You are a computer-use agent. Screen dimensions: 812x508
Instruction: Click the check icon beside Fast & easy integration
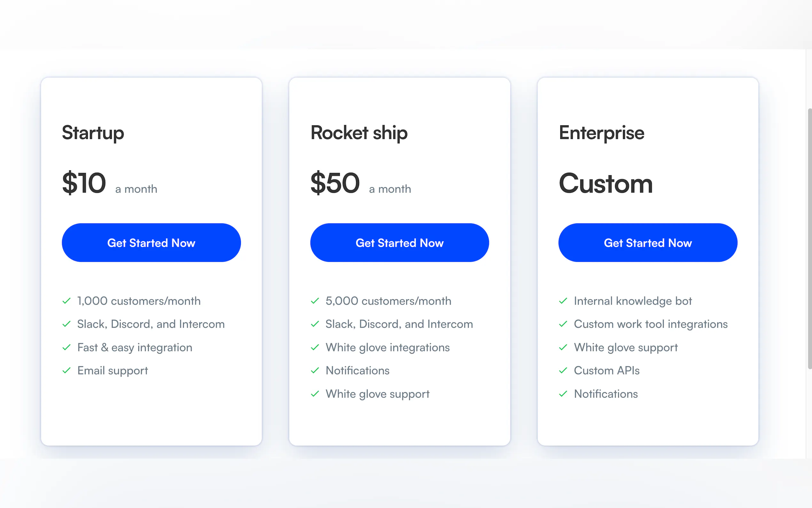tap(66, 347)
